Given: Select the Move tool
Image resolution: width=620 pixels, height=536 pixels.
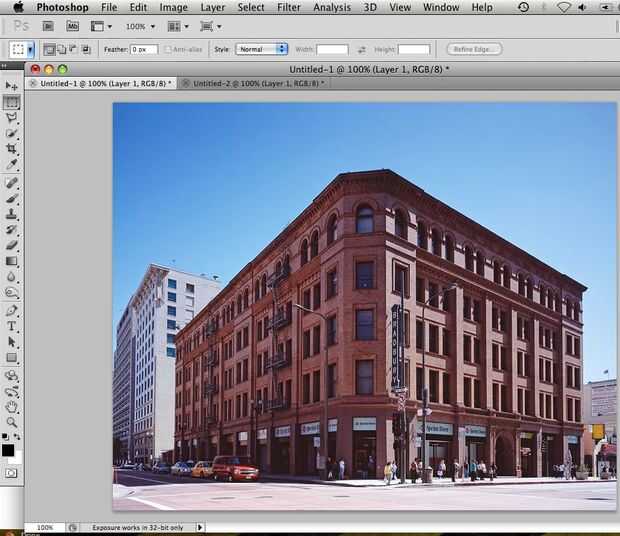Looking at the screenshot, I should click(11, 86).
